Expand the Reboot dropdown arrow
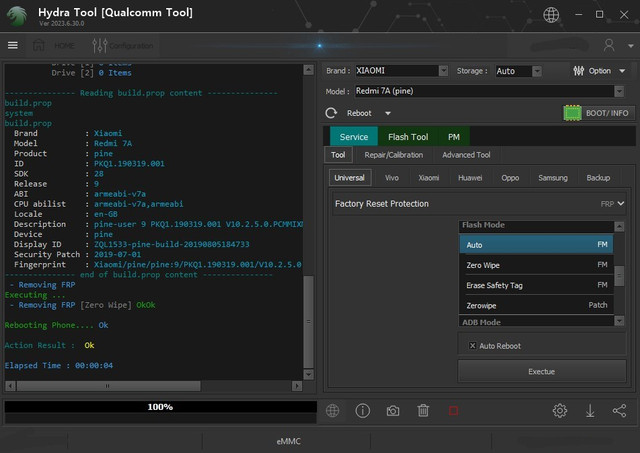640x453 pixels. pos(388,113)
